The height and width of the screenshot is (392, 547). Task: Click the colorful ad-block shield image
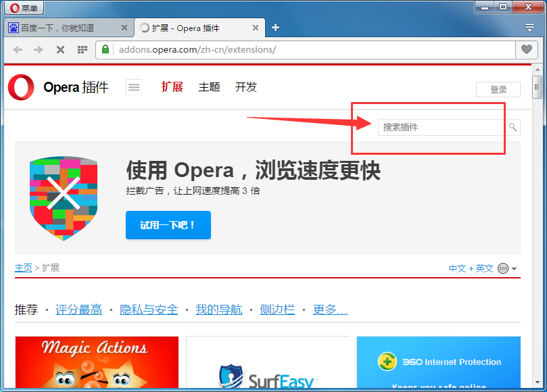coord(64,198)
